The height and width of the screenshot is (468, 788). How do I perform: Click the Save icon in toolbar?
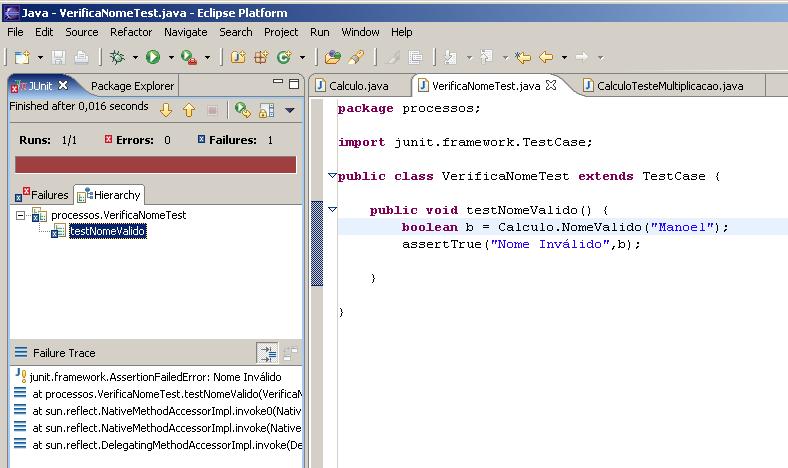point(58,57)
